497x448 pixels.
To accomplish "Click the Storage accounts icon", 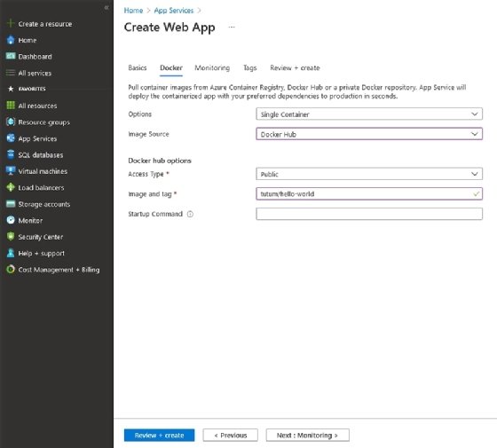I will 11,204.
